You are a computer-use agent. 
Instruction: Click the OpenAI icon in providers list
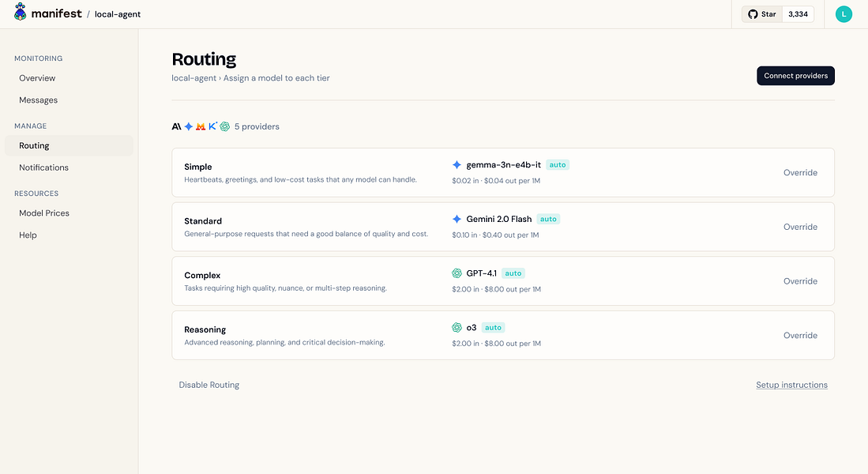(225, 127)
